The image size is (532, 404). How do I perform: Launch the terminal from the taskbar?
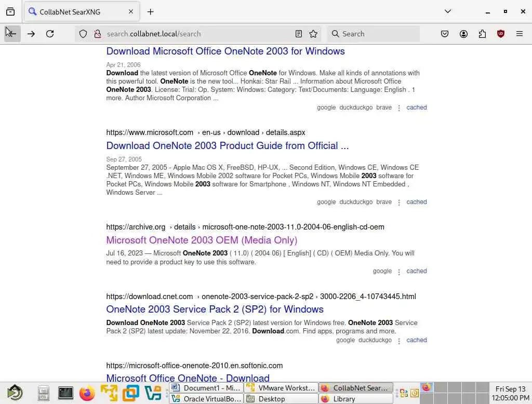pyautogui.click(x=65, y=393)
